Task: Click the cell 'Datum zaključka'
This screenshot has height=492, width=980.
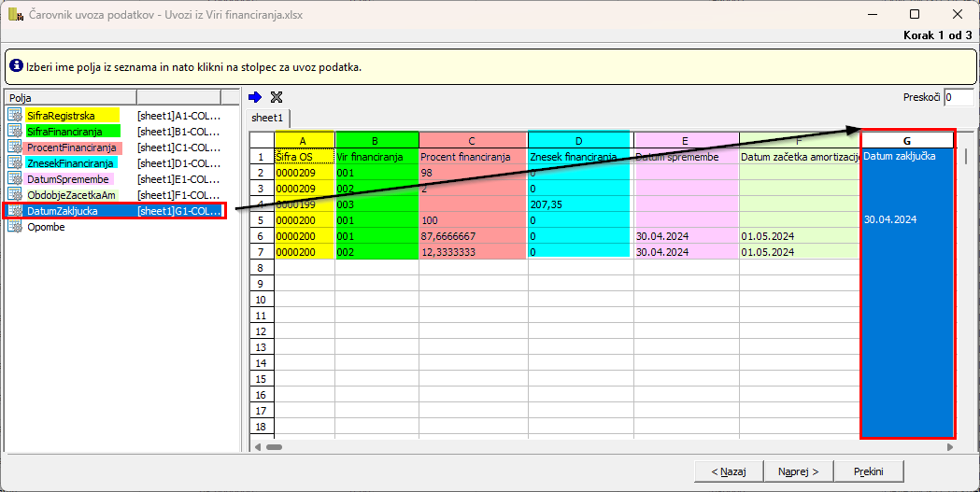Action: [907, 157]
